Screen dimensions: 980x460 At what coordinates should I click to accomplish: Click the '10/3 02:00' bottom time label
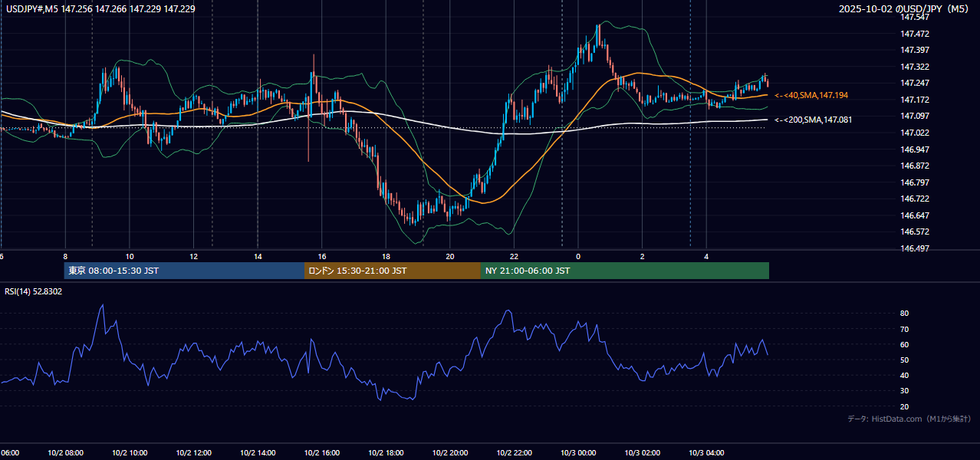(642, 453)
